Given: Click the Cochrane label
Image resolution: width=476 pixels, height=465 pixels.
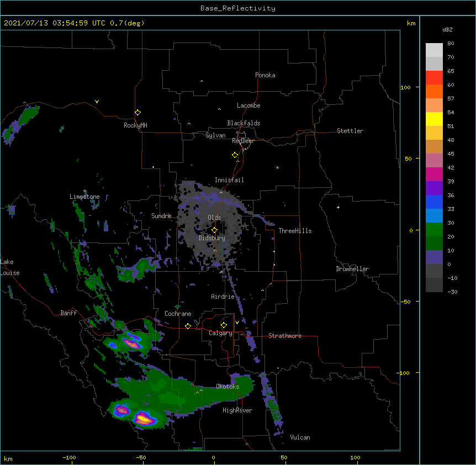Looking at the screenshot, I should pos(178,314).
